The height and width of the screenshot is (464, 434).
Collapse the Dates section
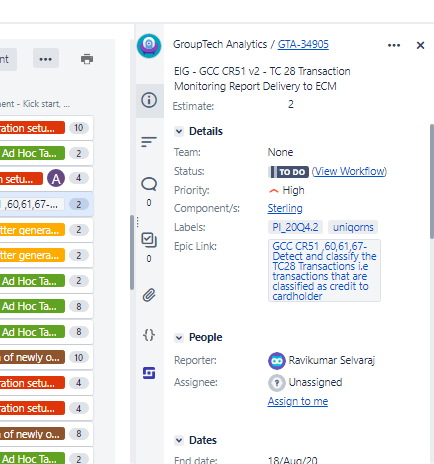tap(179, 440)
